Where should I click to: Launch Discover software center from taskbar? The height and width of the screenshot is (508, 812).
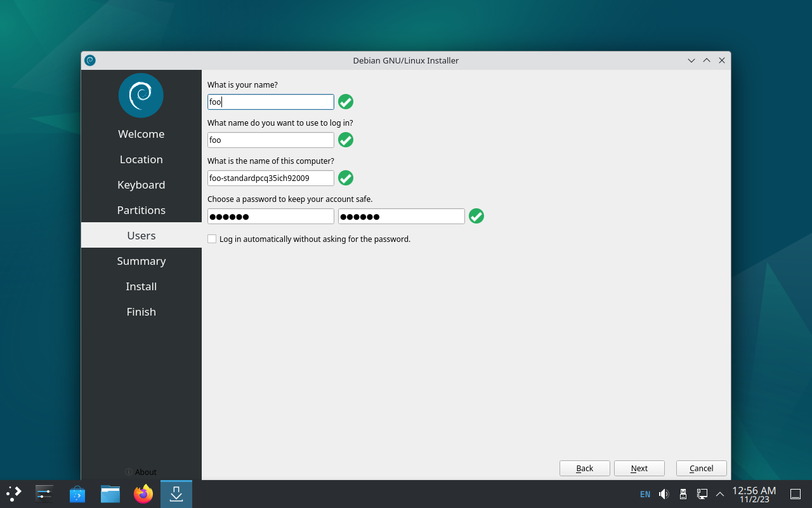point(77,493)
